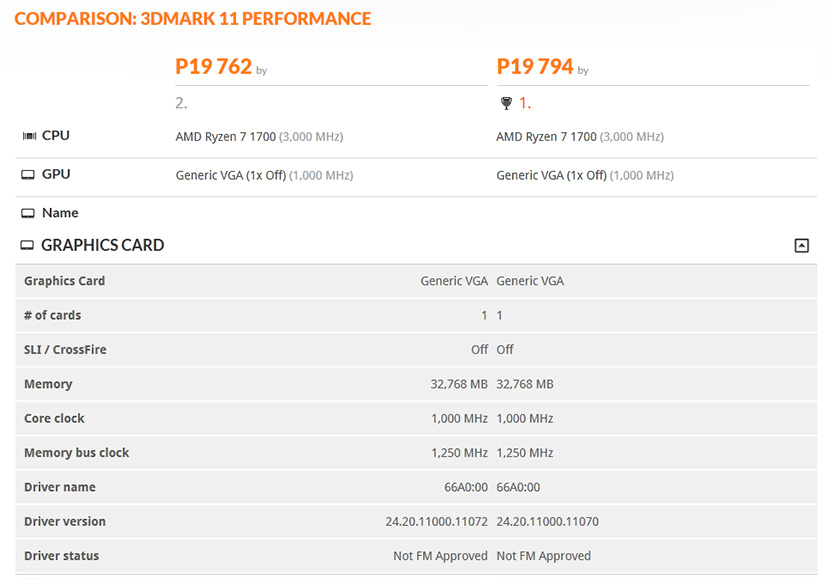Viewport: 831px width, 579px height.
Task: Open the P19 794 score result
Action: (x=535, y=67)
